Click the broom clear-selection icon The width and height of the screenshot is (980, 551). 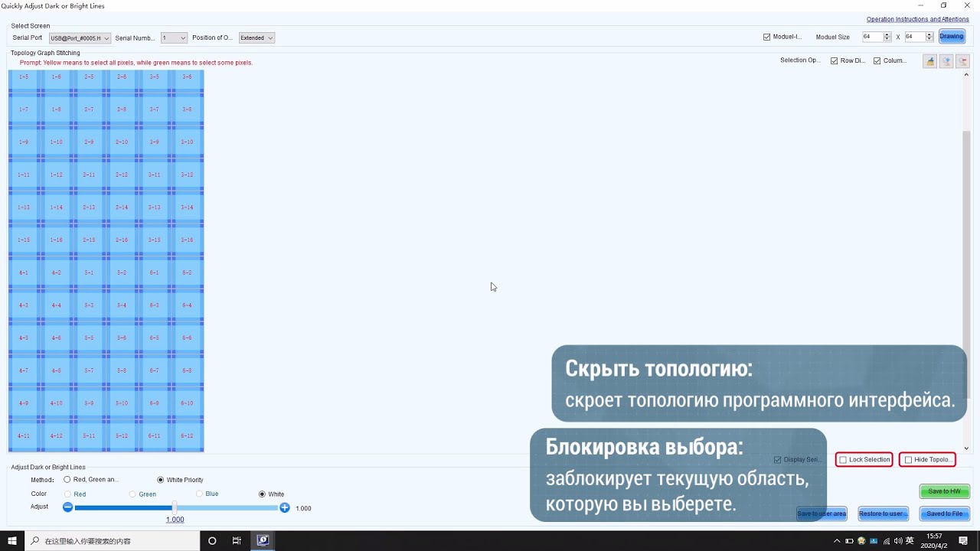click(x=929, y=61)
